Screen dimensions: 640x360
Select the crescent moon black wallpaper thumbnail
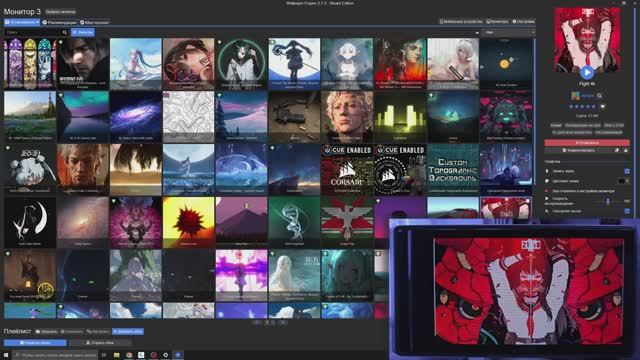30,222
